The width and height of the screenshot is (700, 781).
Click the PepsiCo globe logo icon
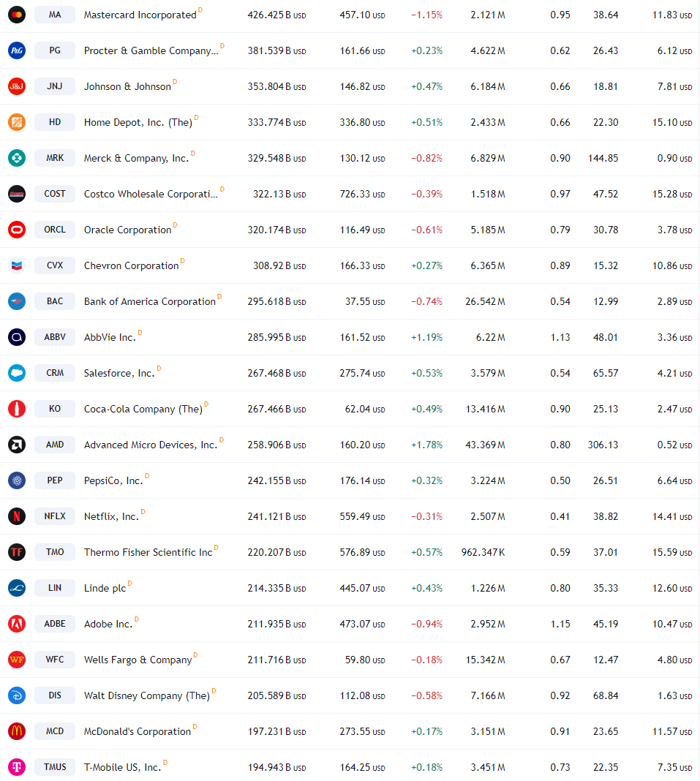coord(17,480)
